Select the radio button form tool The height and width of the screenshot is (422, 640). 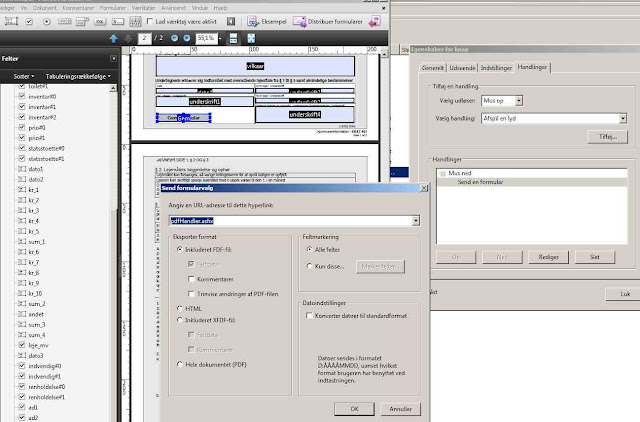coord(47,22)
